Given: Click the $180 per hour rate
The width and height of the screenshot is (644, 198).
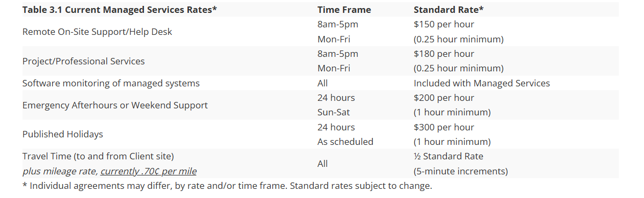Looking at the screenshot, I should pyautogui.click(x=444, y=54).
